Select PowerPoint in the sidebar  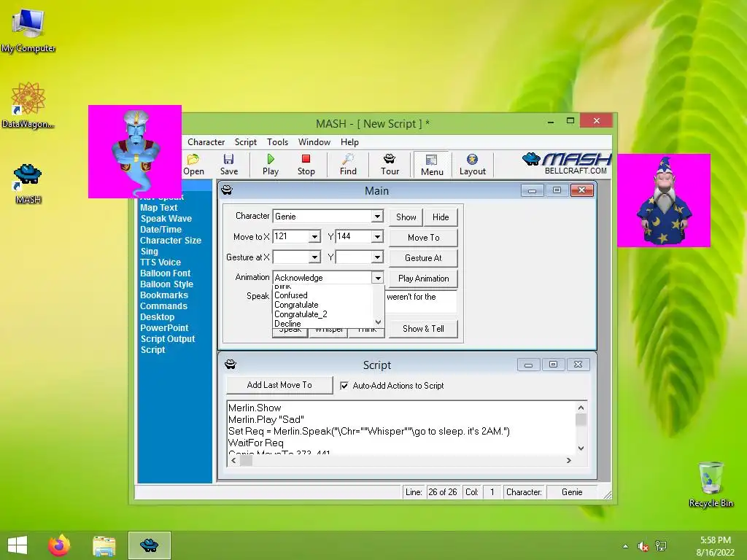[x=164, y=328]
